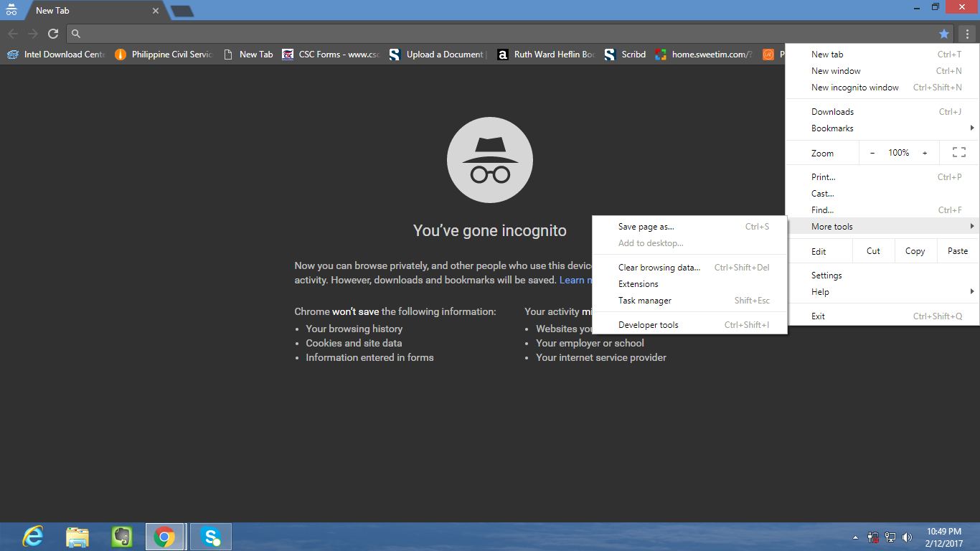Open Internet Explorer from the taskbar
The height and width of the screenshot is (551, 980).
(33, 536)
